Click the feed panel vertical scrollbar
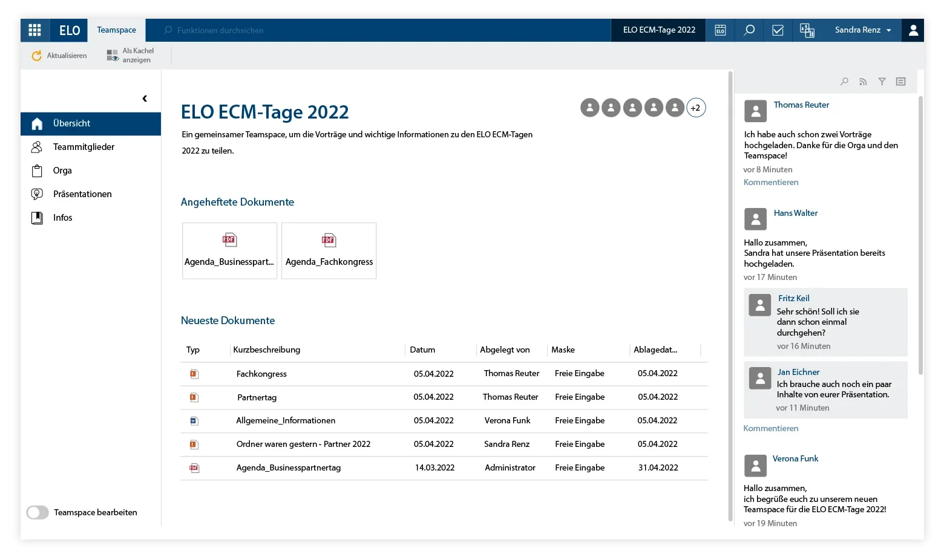944x560 pixels. tap(920, 235)
